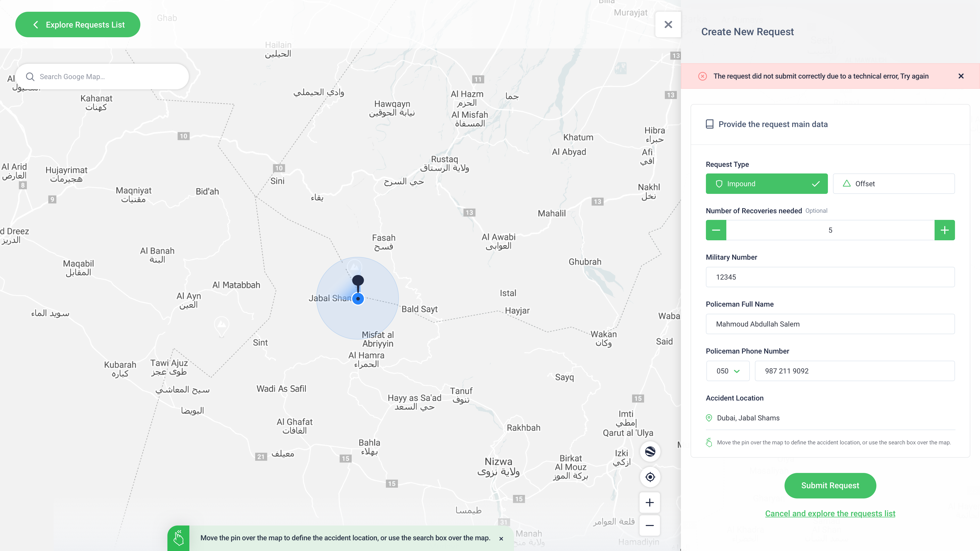
Task: Click the Sayq map label
Action: click(x=564, y=377)
